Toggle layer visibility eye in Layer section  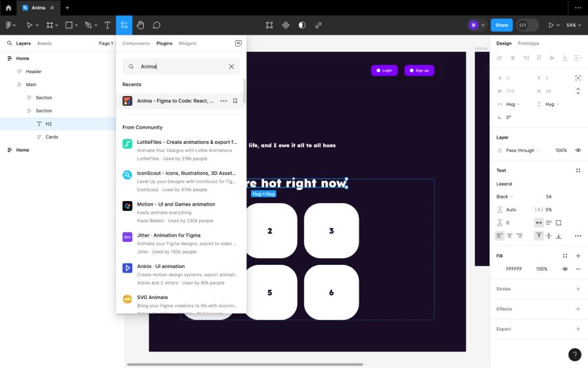[x=578, y=150]
